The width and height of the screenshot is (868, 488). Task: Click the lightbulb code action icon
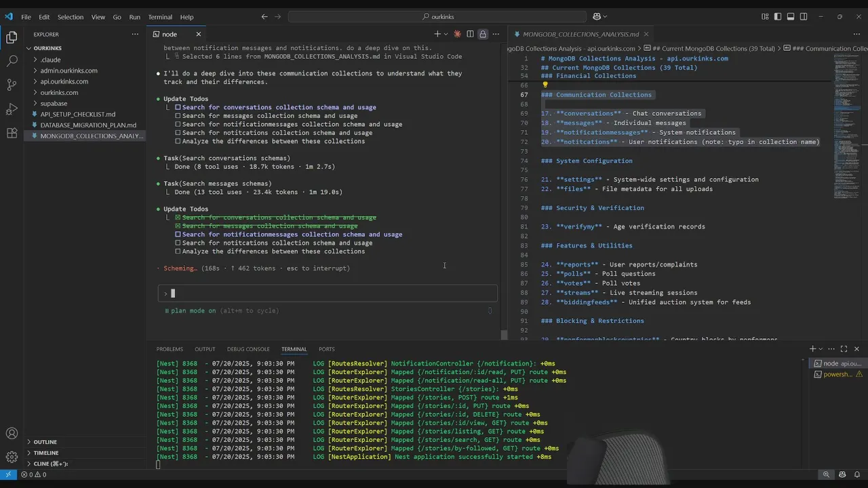click(545, 85)
